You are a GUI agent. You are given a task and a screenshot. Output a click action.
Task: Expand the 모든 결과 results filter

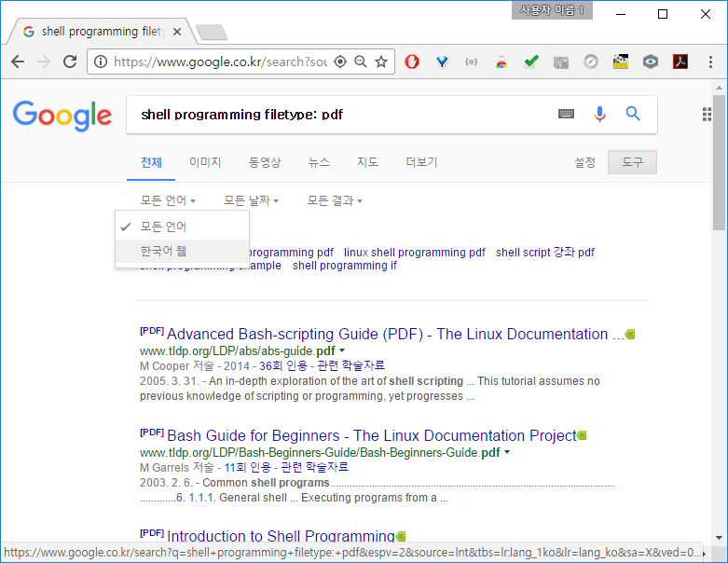[x=335, y=200]
